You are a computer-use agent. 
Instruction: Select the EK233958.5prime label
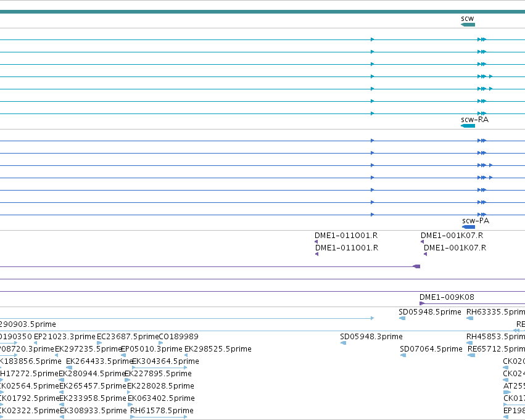(93, 398)
